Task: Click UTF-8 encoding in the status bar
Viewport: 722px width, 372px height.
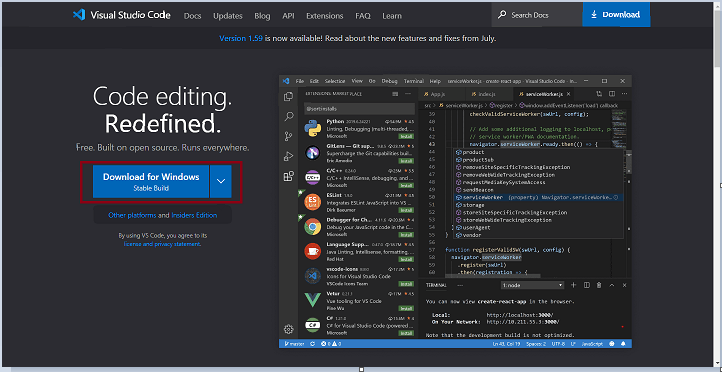Action: click(x=558, y=343)
